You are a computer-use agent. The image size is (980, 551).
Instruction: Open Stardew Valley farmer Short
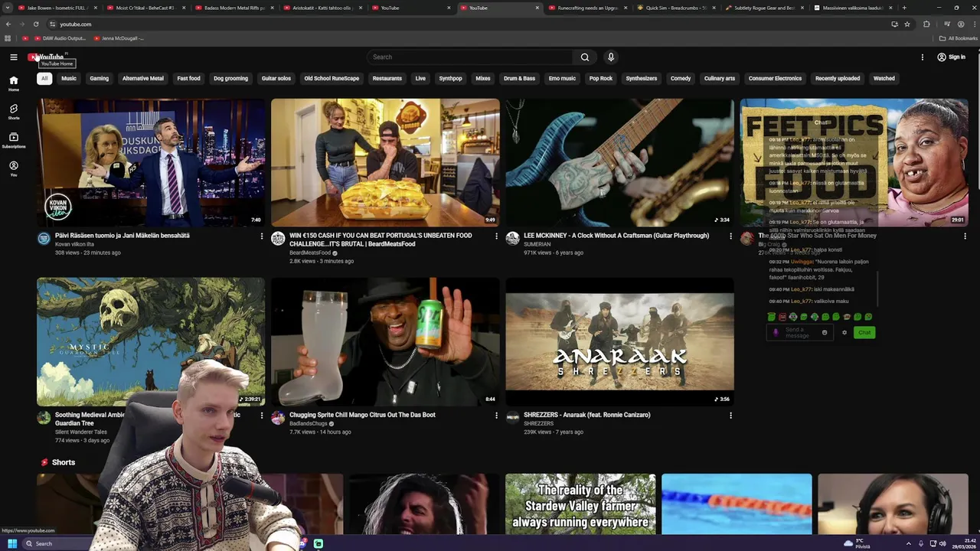(580, 504)
